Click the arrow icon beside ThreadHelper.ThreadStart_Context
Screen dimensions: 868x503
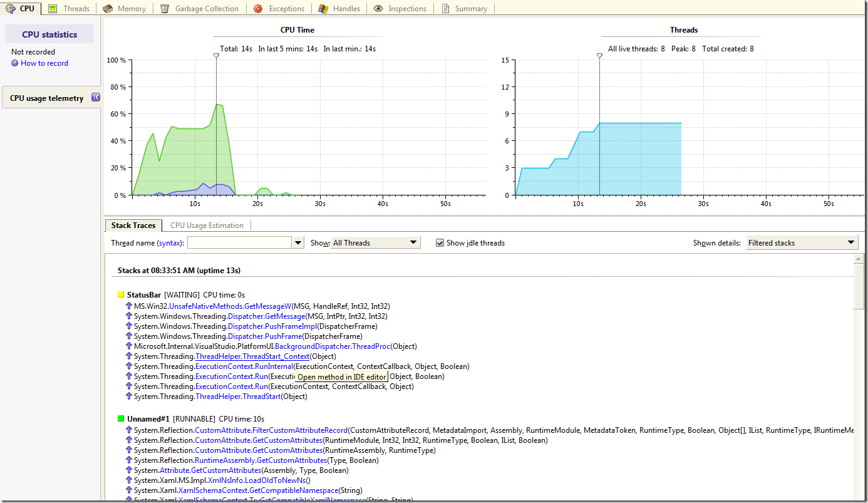[129, 356]
